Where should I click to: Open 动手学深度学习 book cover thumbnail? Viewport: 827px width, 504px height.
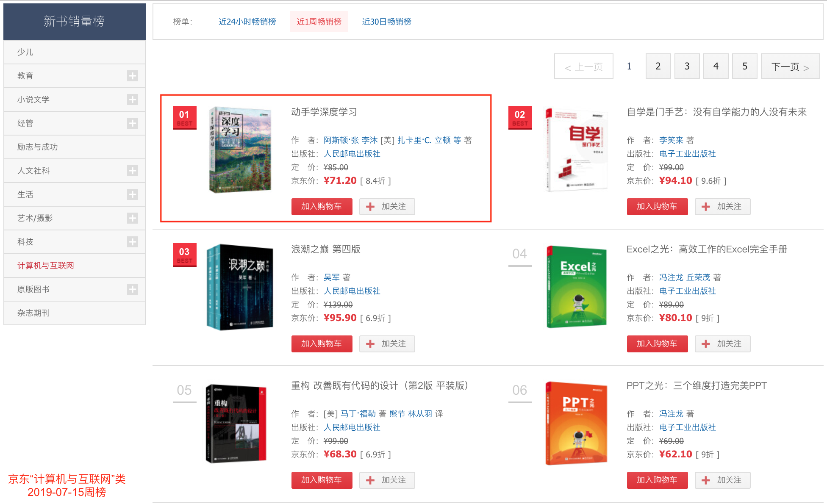[x=240, y=150]
